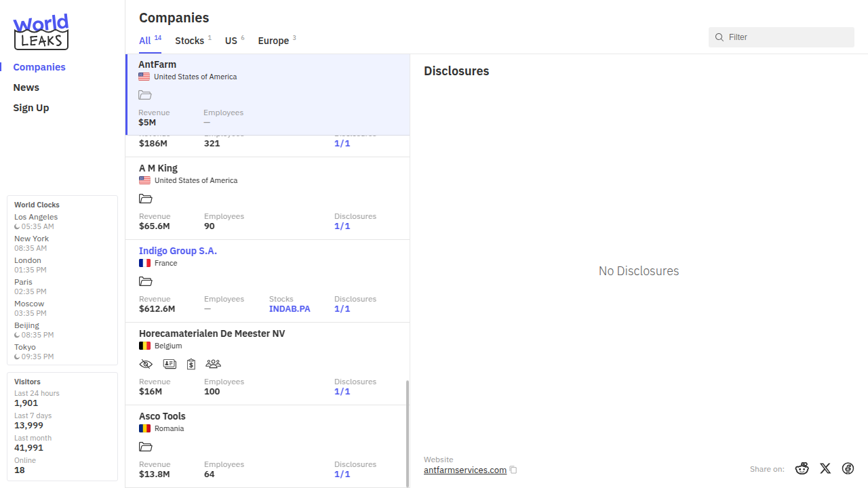Switch to the Stocks tab
Viewport: 868px width, 488px height.
193,41
